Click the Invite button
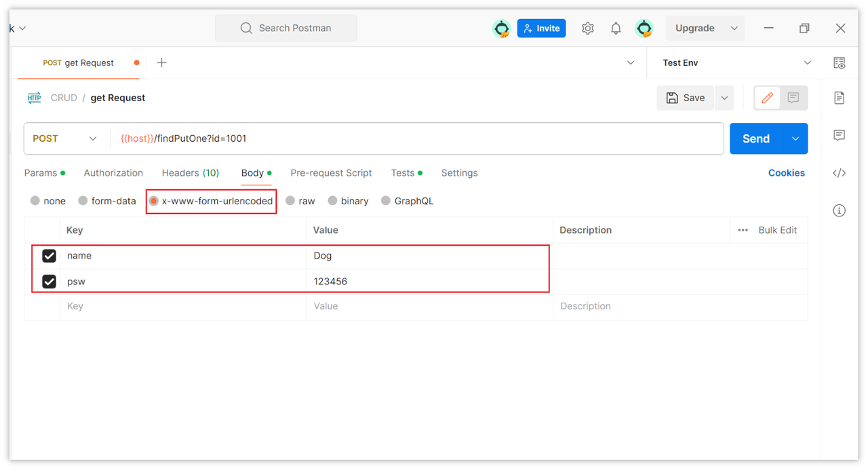This screenshot has height=473, width=868. tap(542, 29)
